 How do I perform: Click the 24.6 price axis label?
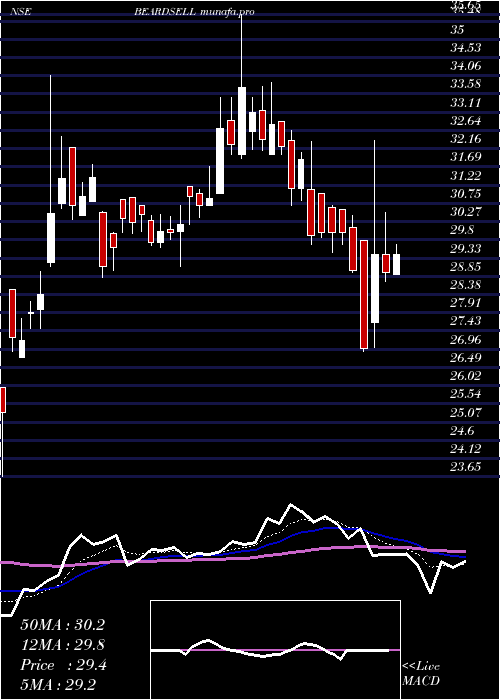(x=462, y=431)
